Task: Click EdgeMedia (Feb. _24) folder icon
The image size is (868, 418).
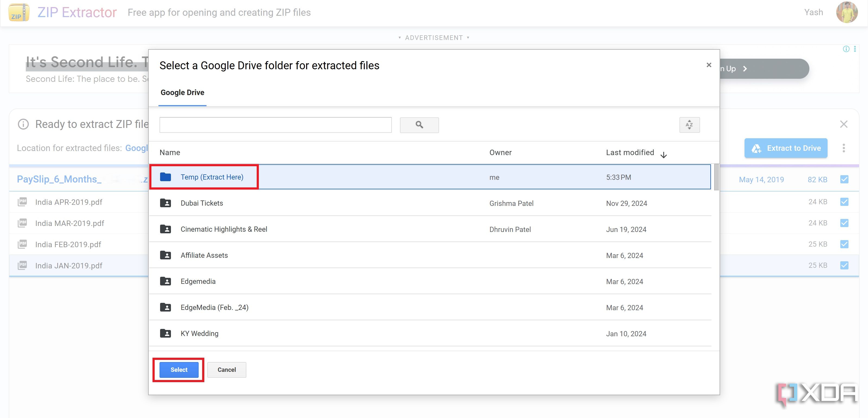Action: pyautogui.click(x=165, y=307)
